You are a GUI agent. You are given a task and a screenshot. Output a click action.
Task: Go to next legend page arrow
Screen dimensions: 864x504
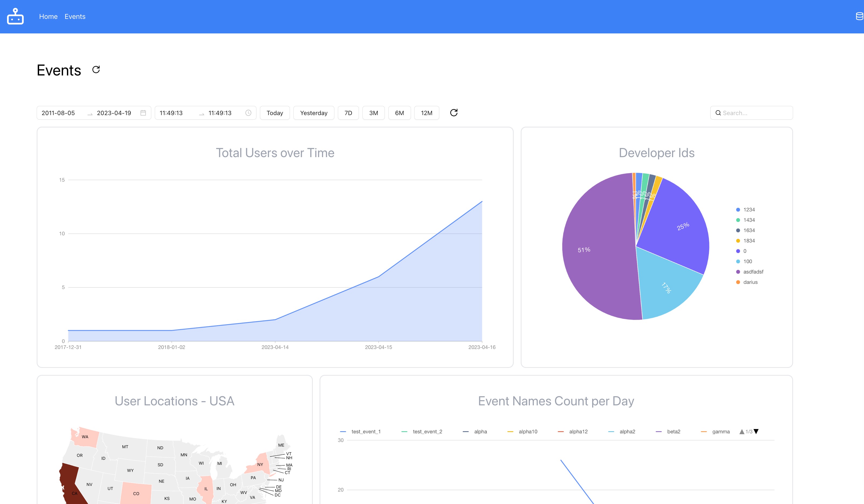pos(756,432)
